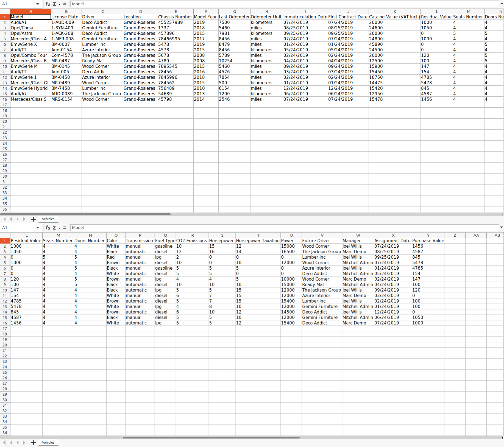
Task: Expand the bottom formula bar arrow
Action: click(502, 228)
